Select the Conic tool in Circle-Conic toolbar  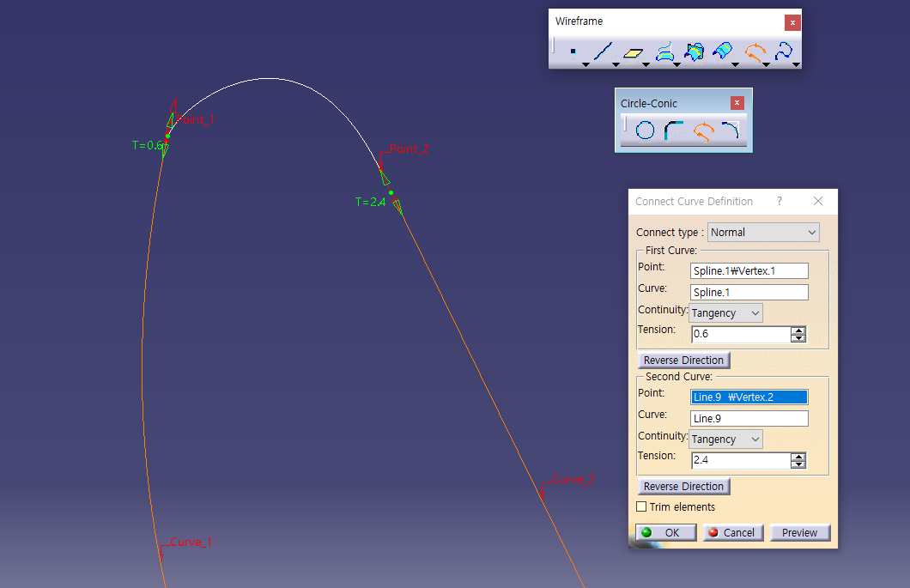[731, 130]
